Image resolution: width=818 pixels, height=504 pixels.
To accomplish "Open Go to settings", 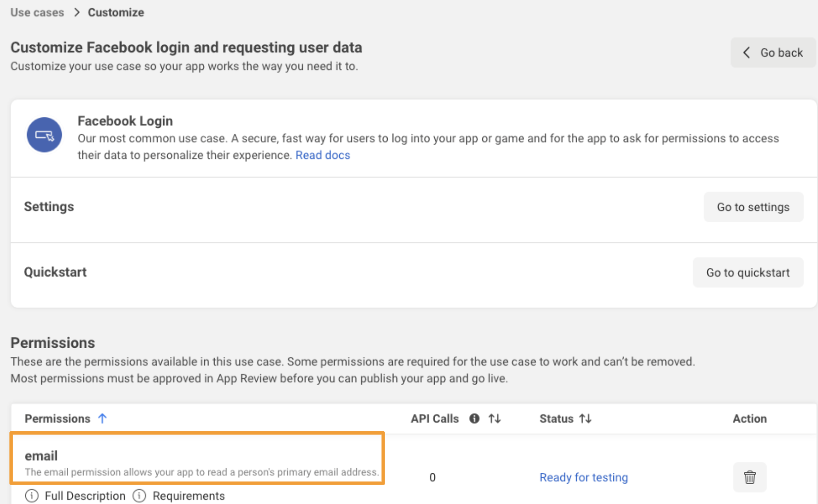I will click(753, 207).
